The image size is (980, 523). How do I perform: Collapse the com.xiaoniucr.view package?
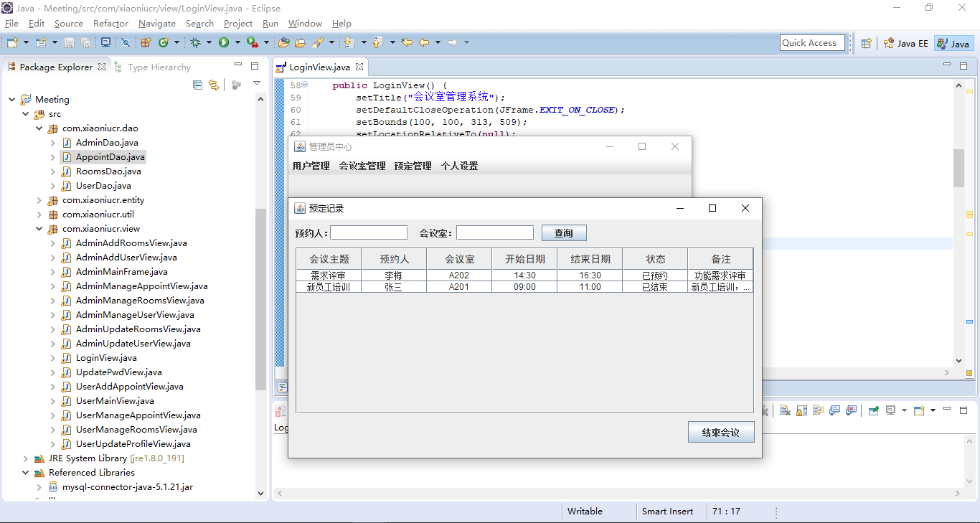[39, 229]
